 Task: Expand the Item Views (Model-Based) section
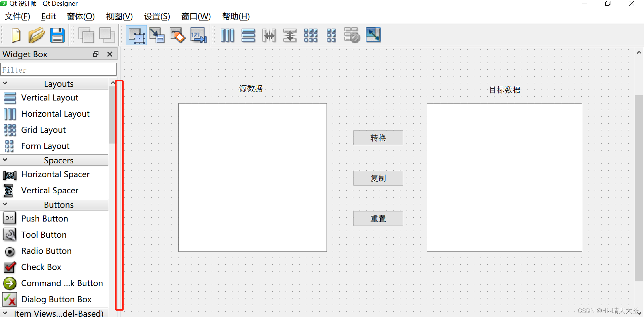click(x=5, y=313)
